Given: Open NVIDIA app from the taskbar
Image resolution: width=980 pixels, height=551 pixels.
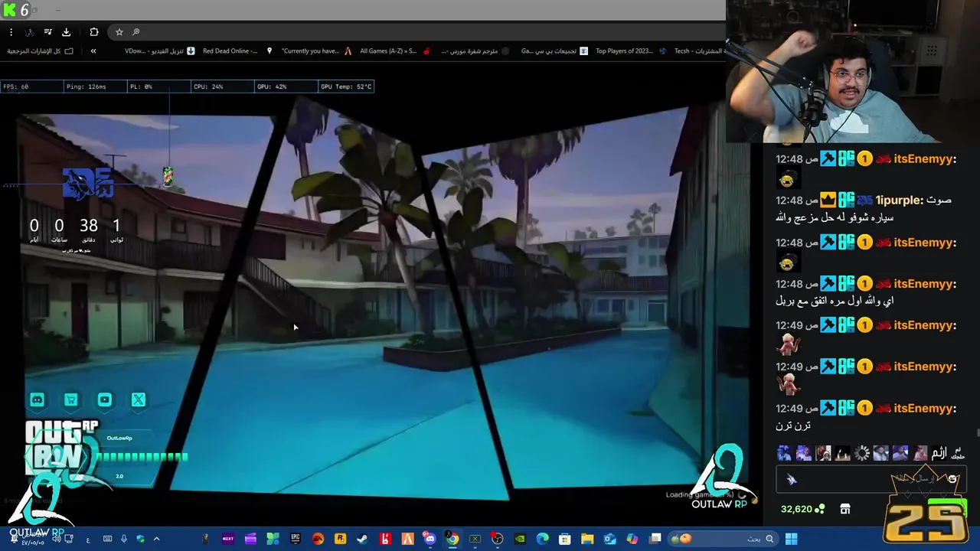Looking at the screenshot, I should pyautogui.click(x=520, y=539).
